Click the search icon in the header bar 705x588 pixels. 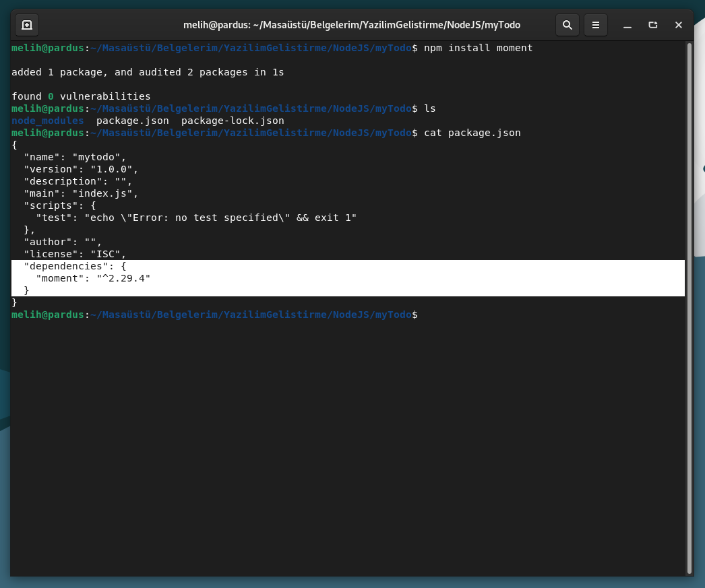(568, 25)
